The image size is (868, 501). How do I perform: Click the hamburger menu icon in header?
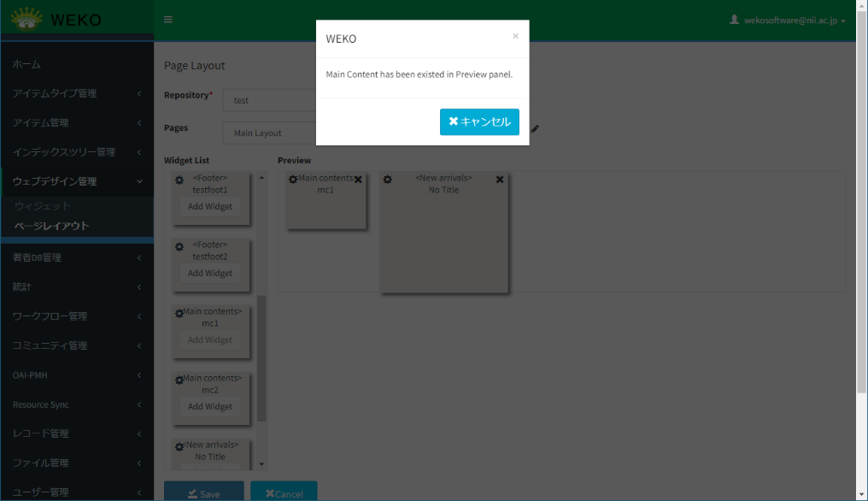click(x=168, y=20)
